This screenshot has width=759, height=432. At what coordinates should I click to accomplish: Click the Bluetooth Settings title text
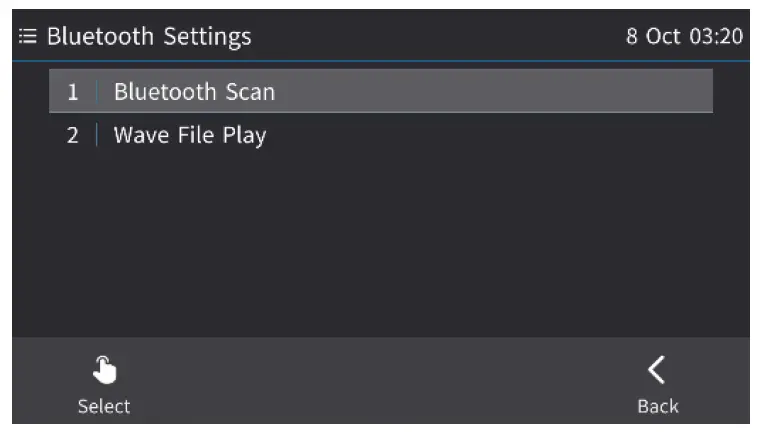[149, 38]
